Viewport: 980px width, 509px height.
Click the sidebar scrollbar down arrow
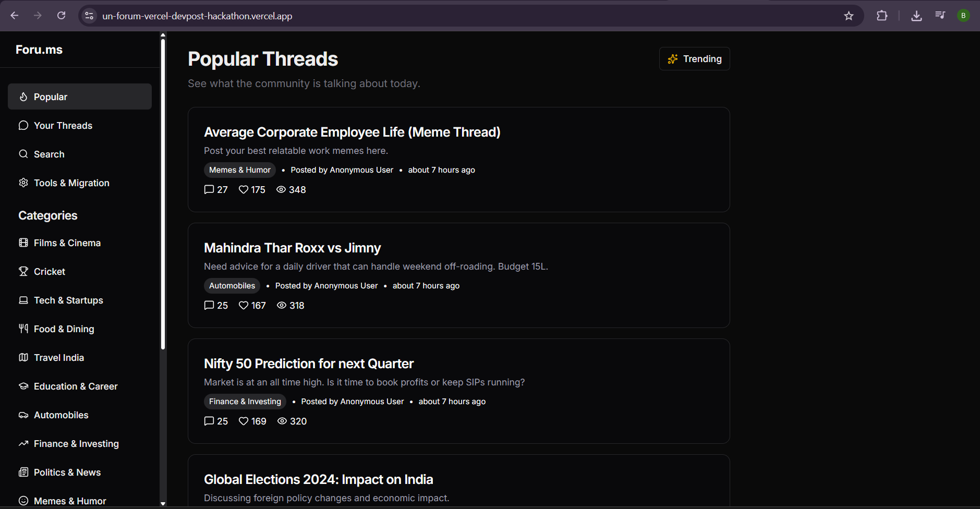pyautogui.click(x=163, y=504)
